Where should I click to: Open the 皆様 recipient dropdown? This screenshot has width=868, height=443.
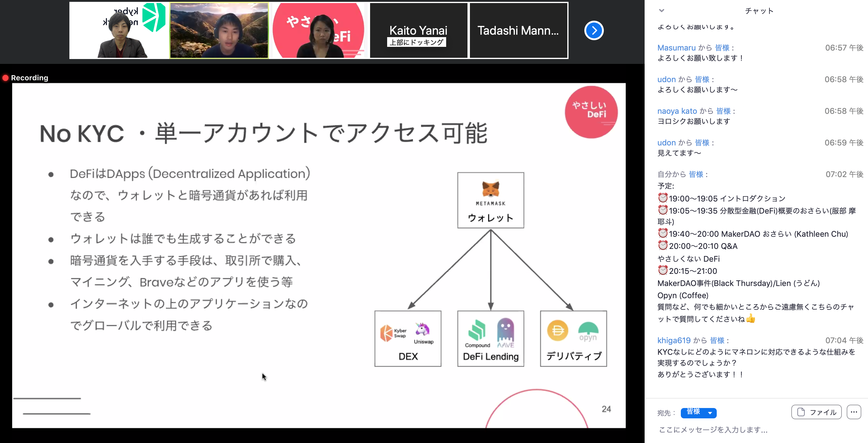pyautogui.click(x=698, y=412)
